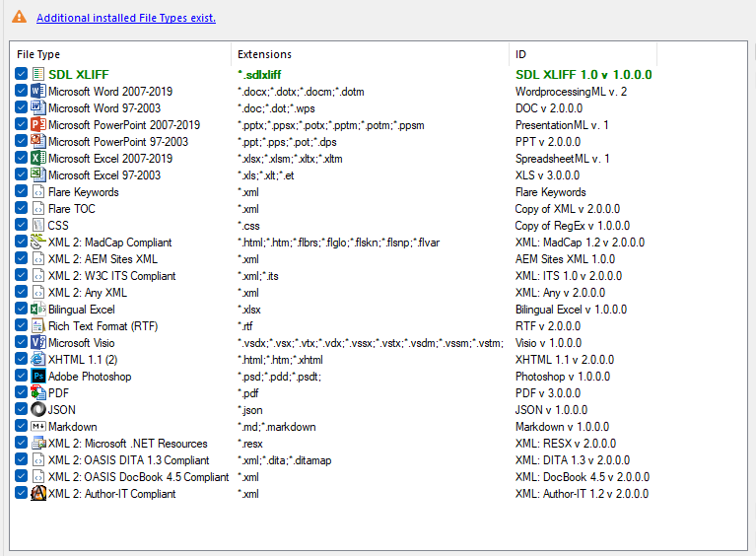Toggle the Microsoft Visio checkbox
The height and width of the screenshot is (556, 756).
pyautogui.click(x=21, y=342)
